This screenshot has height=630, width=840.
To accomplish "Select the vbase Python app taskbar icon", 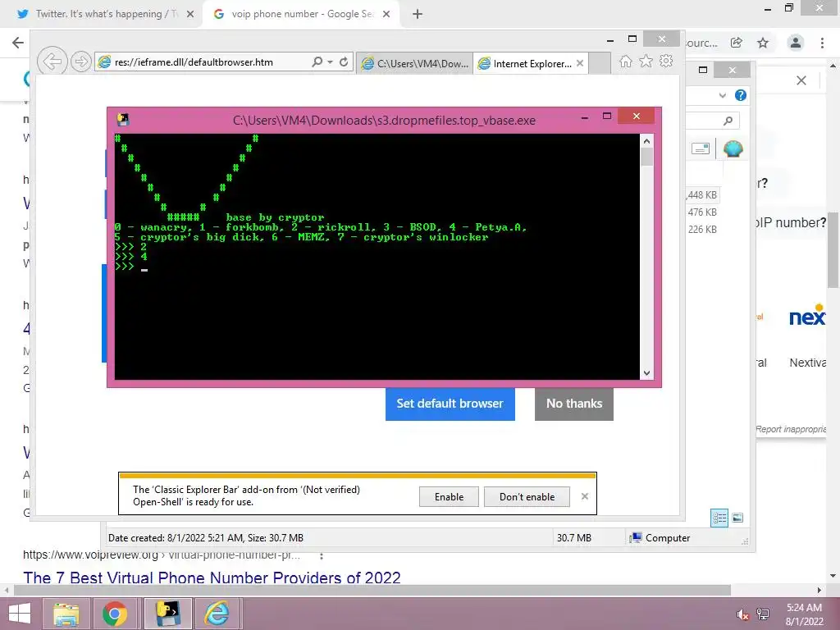I will pos(167,614).
